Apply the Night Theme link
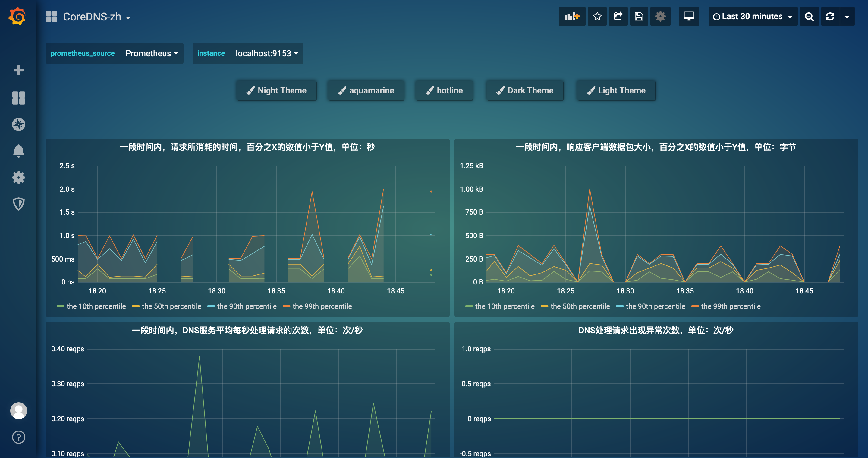 [276, 90]
